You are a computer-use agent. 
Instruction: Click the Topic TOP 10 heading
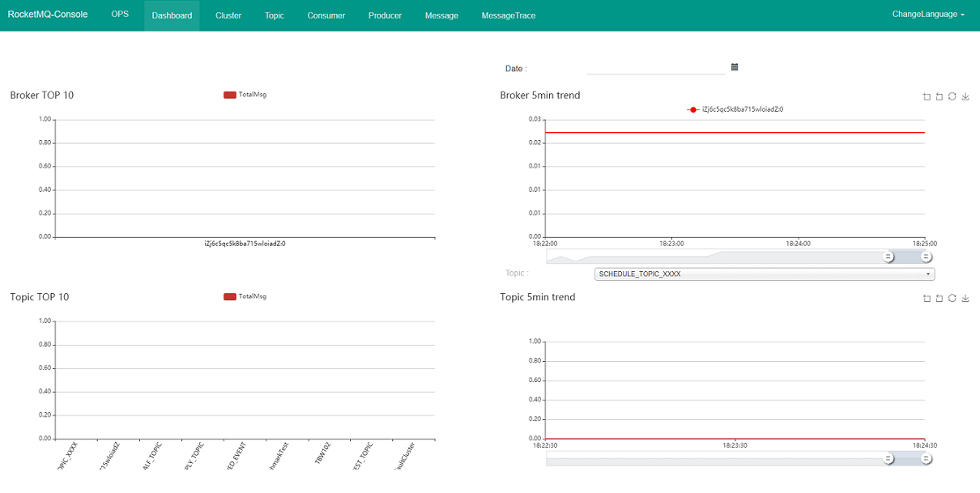coord(40,297)
